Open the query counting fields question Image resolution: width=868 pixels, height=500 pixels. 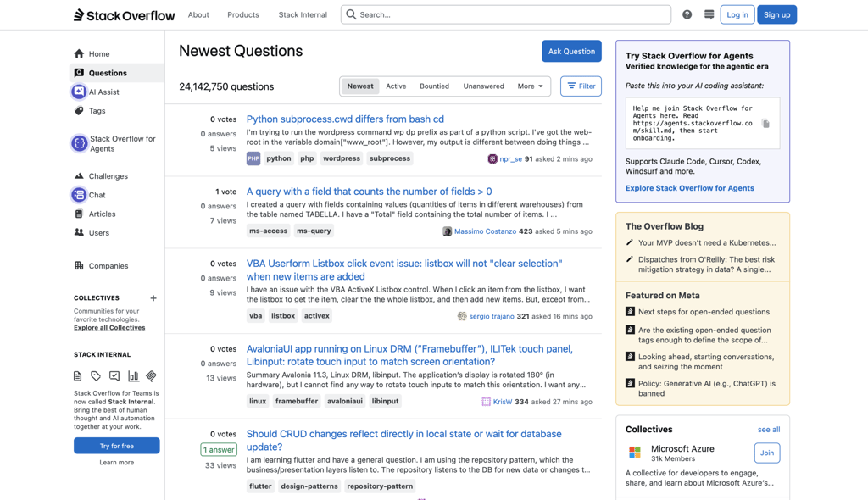click(x=370, y=192)
